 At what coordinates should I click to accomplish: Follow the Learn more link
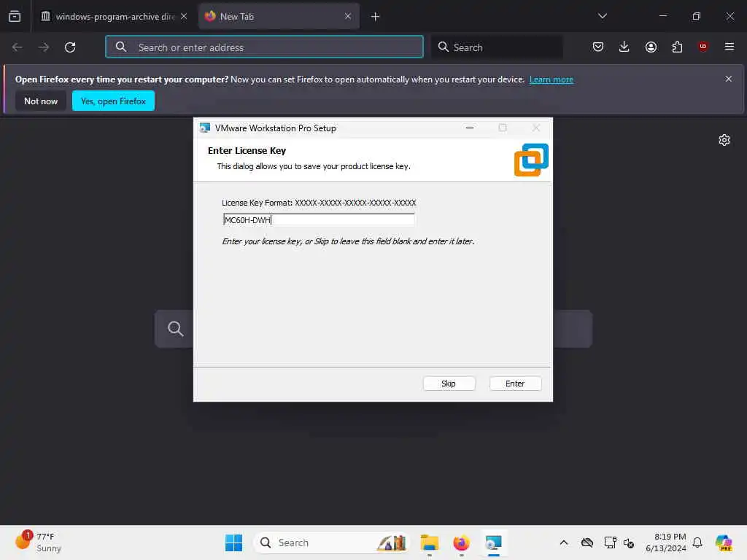551,79
